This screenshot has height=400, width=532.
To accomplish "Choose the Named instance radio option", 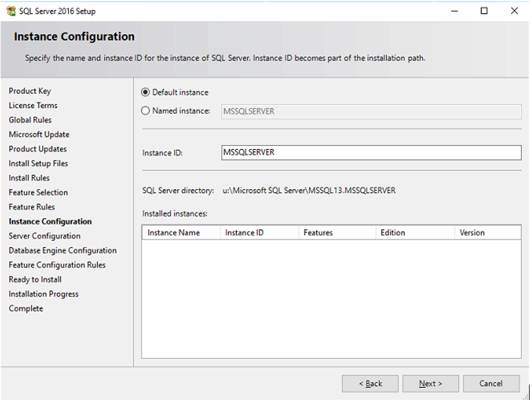I will [x=145, y=111].
